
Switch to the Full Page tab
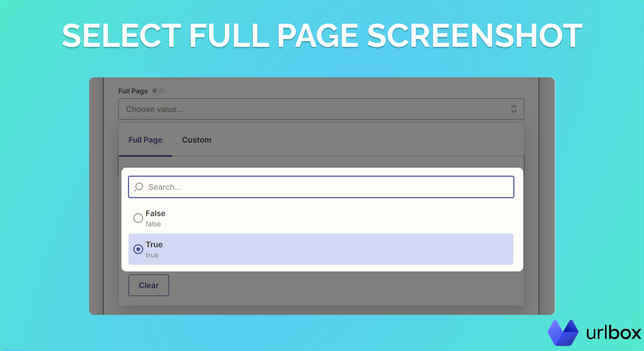point(145,140)
